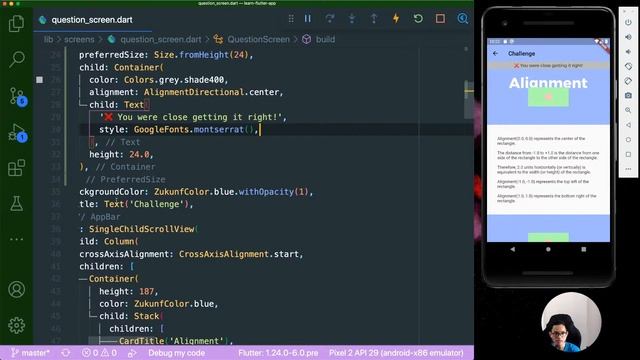Rotate emulator right
Image resolution: width=640 pixels, height=360 pixels.
pyautogui.click(x=628, y=81)
